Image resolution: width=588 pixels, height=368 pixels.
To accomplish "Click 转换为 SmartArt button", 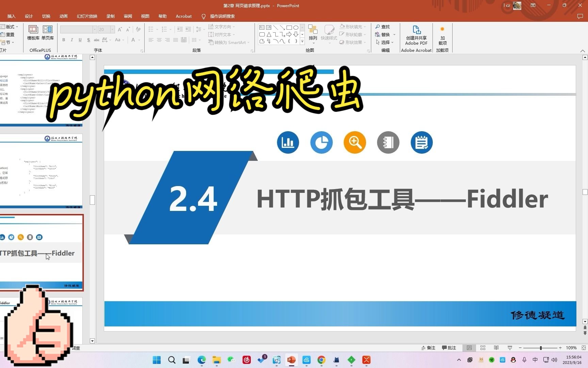I will 229,42.
